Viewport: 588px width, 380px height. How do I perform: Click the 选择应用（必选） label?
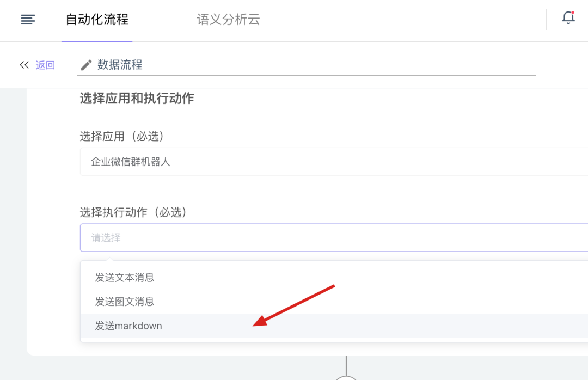tap(122, 136)
